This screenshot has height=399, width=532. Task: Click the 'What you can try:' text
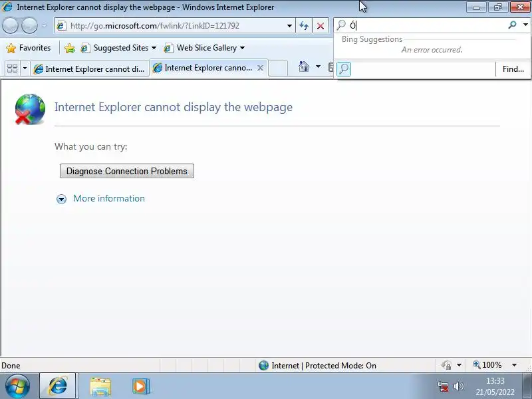91,147
